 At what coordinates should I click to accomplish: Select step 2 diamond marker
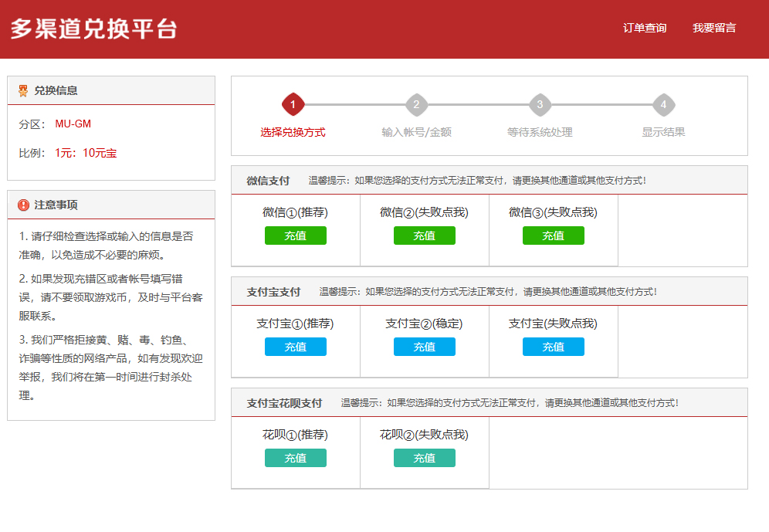point(416,104)
